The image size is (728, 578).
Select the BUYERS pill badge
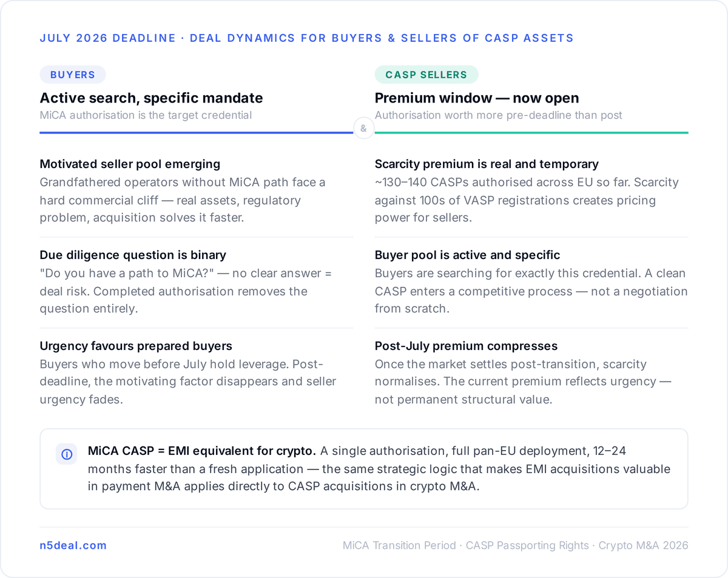coord(73,75)
